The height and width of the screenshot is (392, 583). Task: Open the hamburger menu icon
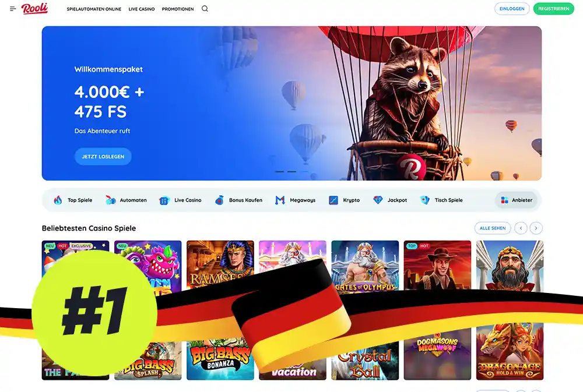(13, 9)
